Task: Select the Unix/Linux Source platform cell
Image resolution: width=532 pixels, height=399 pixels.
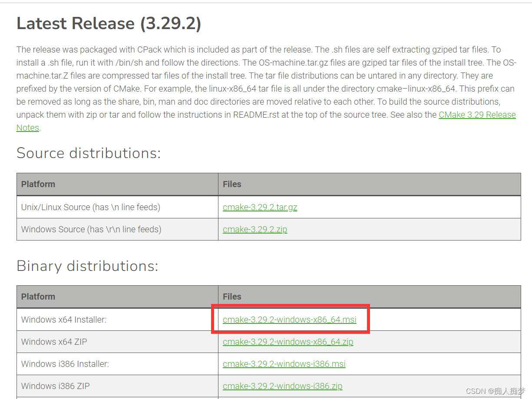Action: [117, 207]
